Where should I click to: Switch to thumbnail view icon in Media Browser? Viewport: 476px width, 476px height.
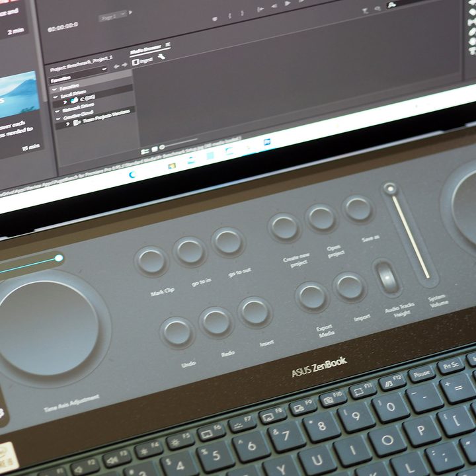[154, 149]
